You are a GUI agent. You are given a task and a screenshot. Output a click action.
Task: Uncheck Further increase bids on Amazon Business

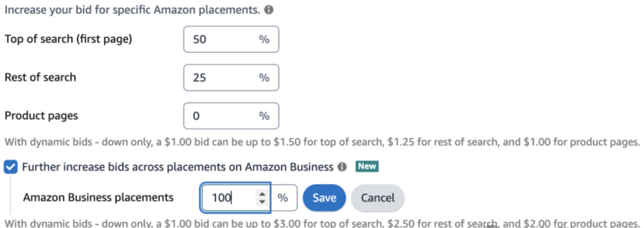pos(11,167)
